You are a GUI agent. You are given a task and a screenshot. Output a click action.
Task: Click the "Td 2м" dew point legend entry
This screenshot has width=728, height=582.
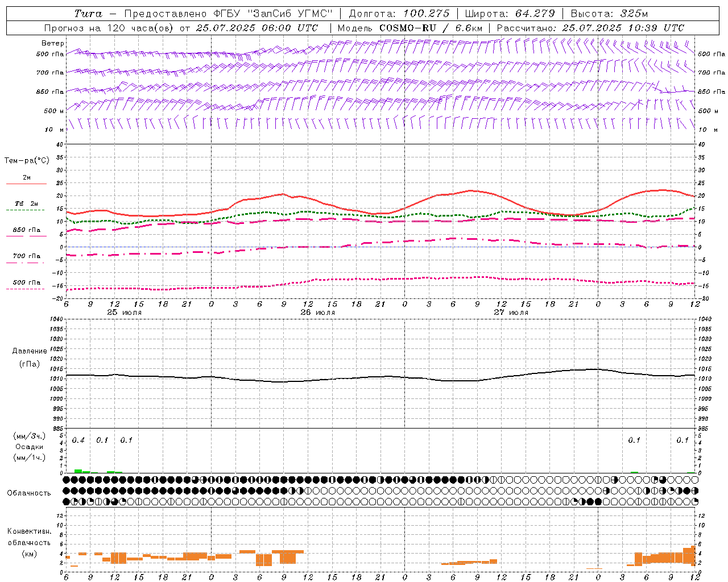[26, 203]
